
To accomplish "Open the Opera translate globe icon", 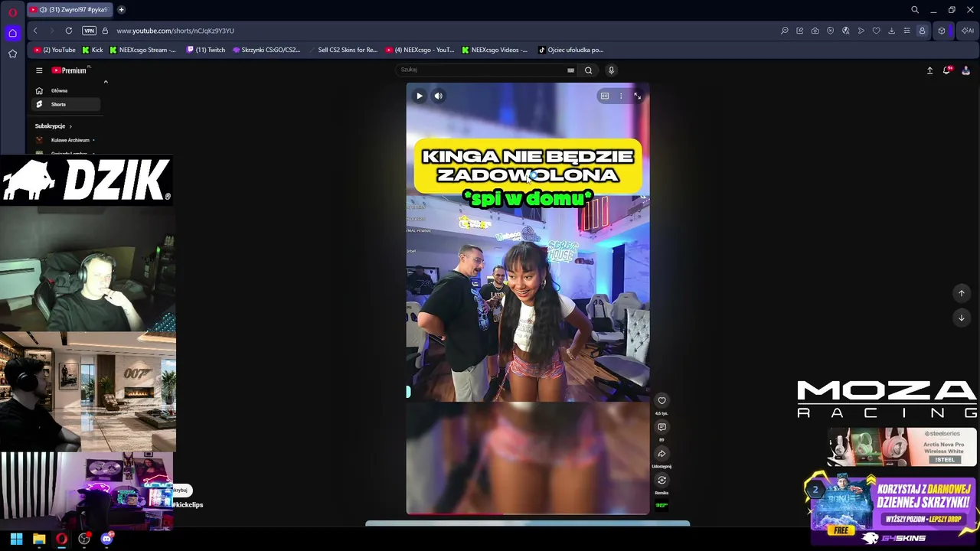I will 846,31.
